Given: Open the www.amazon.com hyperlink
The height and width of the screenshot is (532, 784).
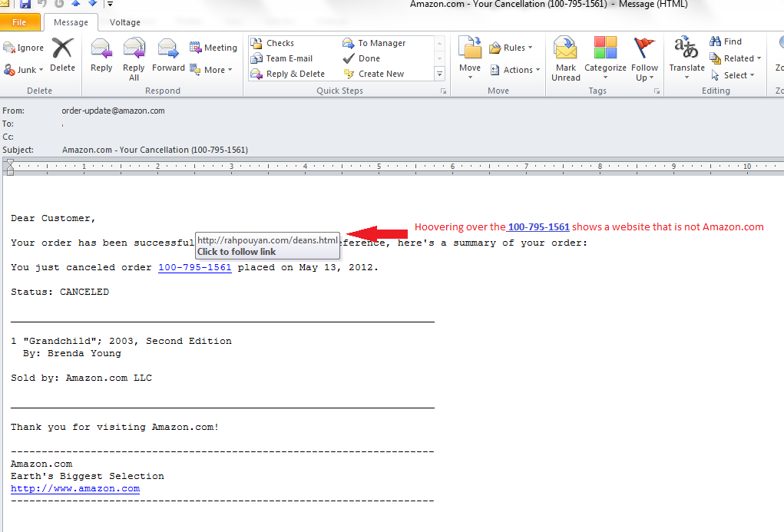Looking at the screenshot, I should [74, 488].
